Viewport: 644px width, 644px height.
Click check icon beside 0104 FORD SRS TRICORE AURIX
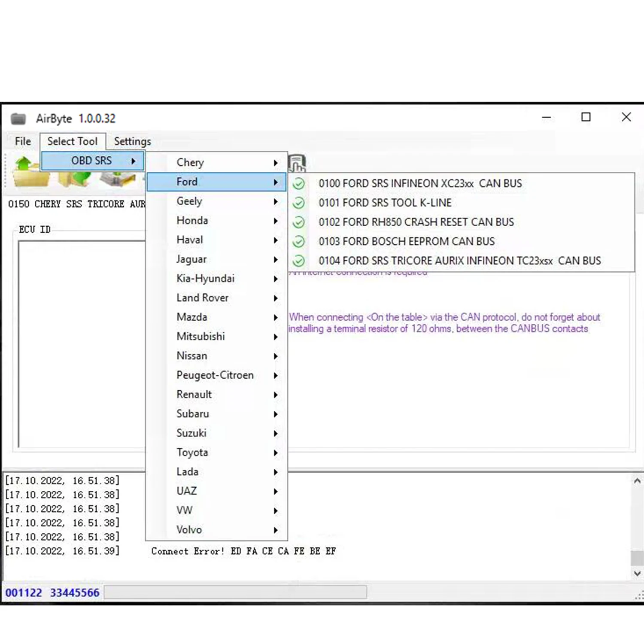click(298, 261)
